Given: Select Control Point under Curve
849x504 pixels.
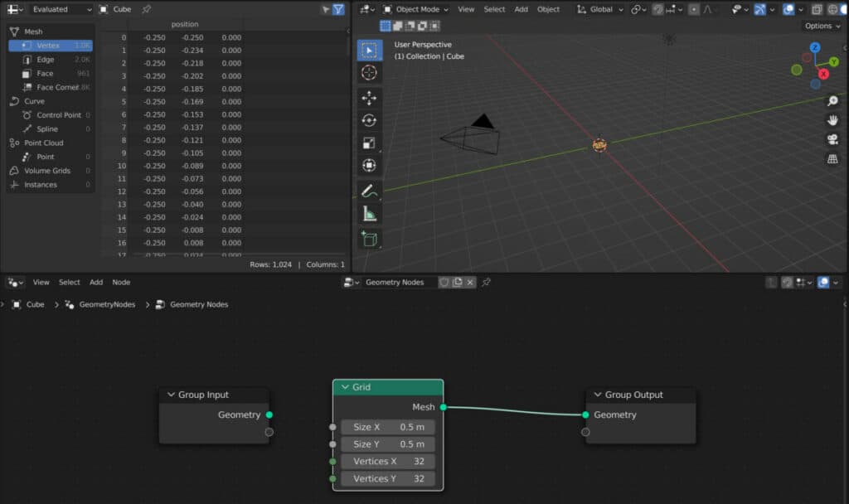Looking at the screenshot, I should click(x=51, y=114).
